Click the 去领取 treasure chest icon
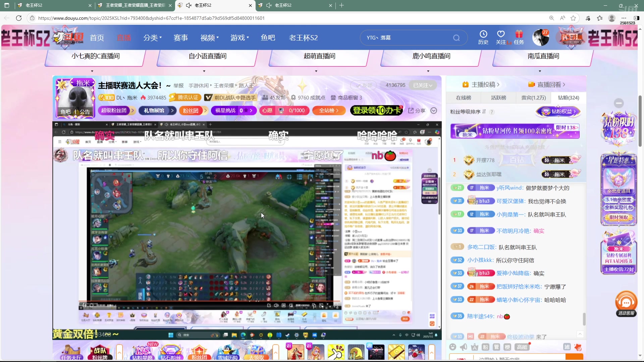 (257, 352)
